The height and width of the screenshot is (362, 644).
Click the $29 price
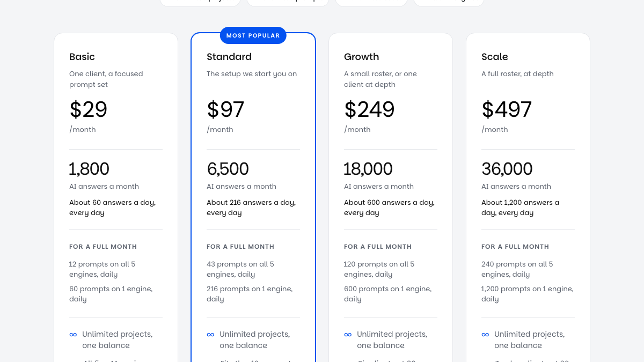[x=89, y=109]
